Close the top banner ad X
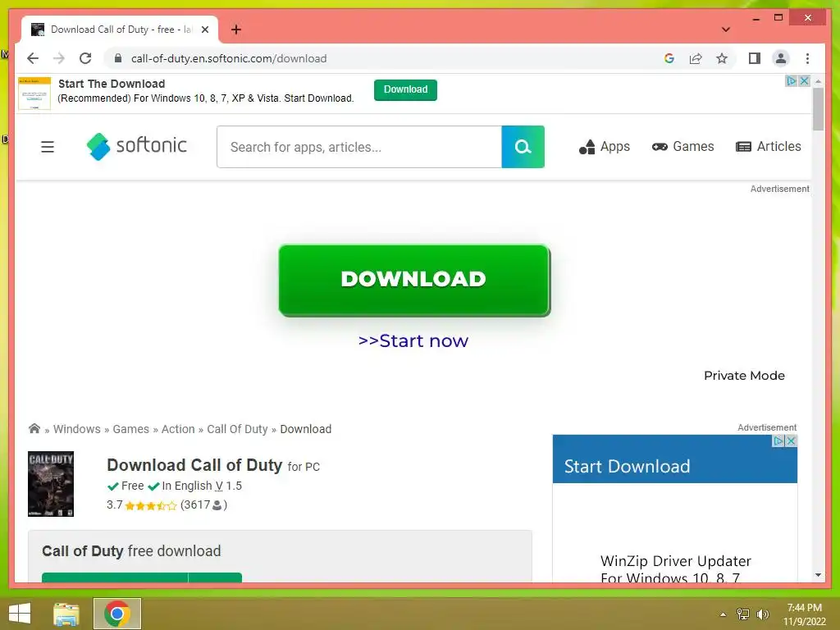This screenshot has height=630, width=840. (x=804, y=81)
